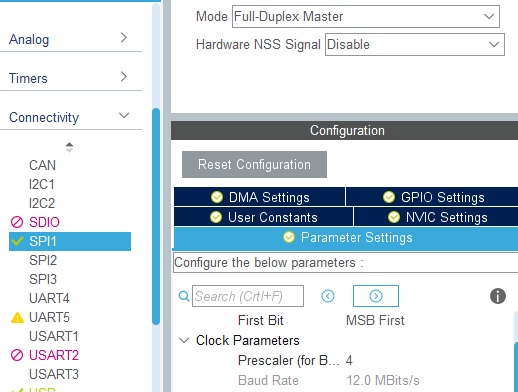This screenshot has width=518, height=392.
Task: Click the search magnifier icon
Action: (x=184, y=296)
